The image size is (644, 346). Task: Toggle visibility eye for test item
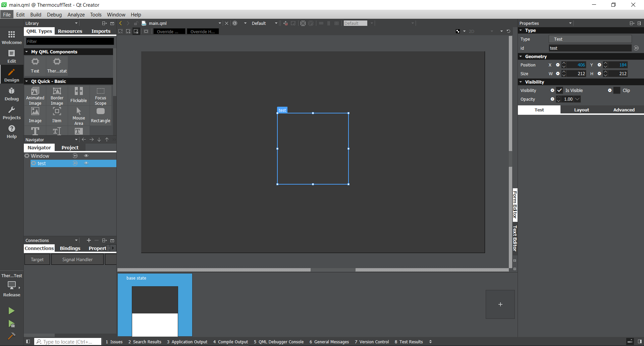tap(86, 163)
